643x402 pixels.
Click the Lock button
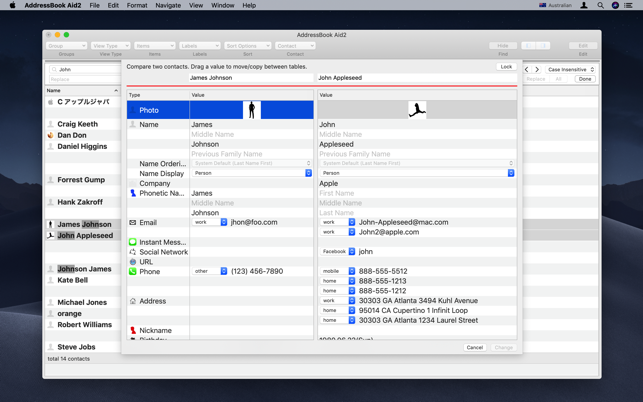pos(506,67)
